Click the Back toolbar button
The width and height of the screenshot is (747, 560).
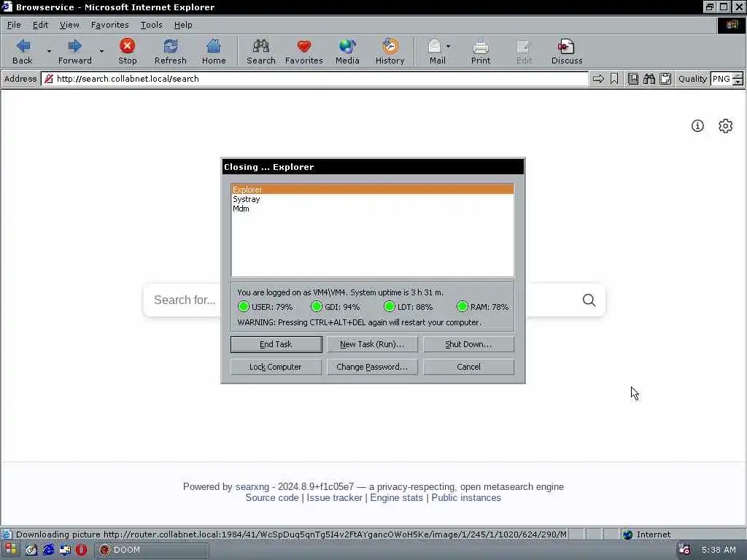(x=23, y=51)
